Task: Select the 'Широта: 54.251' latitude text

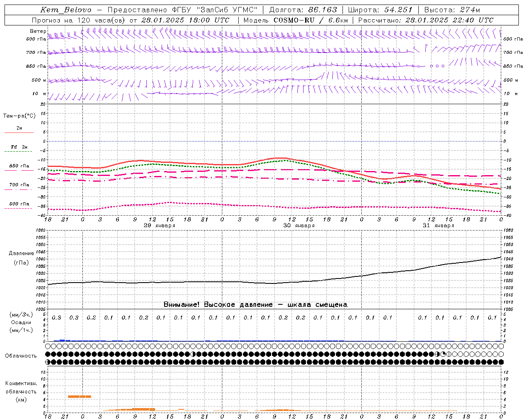Action: pyautogui.click(x=380, y=10)
